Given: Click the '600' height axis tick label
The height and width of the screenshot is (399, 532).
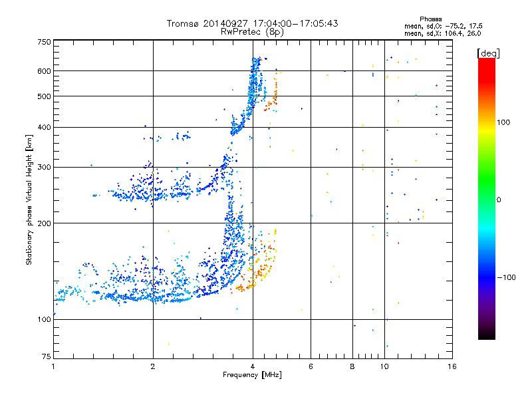Looking at the screenshot, I should [44, 71].
